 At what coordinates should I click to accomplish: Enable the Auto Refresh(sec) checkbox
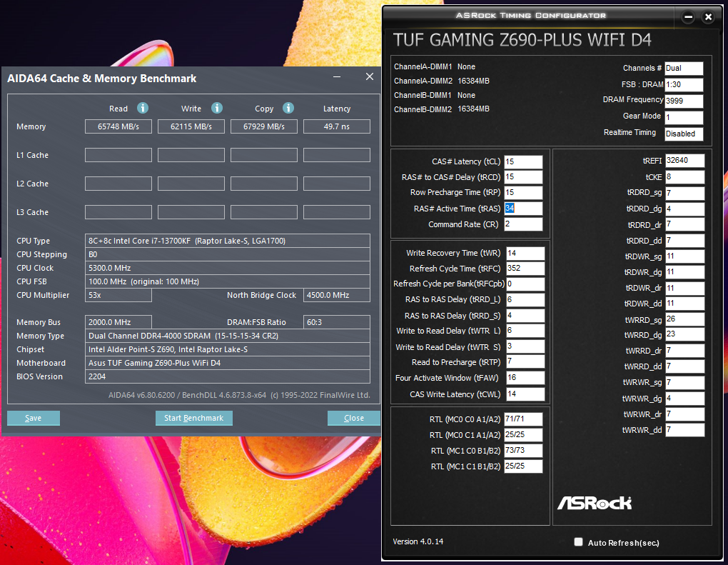click(x=578, y=541)
